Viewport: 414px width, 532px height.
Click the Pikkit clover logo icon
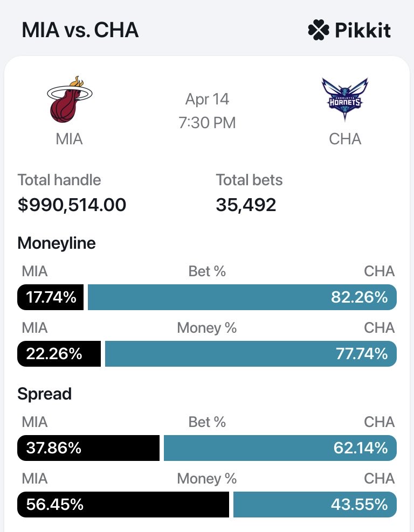click(318, 30)
